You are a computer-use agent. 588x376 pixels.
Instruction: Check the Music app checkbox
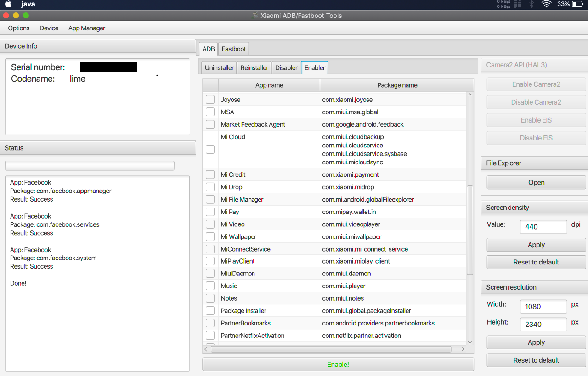(210, 286)
